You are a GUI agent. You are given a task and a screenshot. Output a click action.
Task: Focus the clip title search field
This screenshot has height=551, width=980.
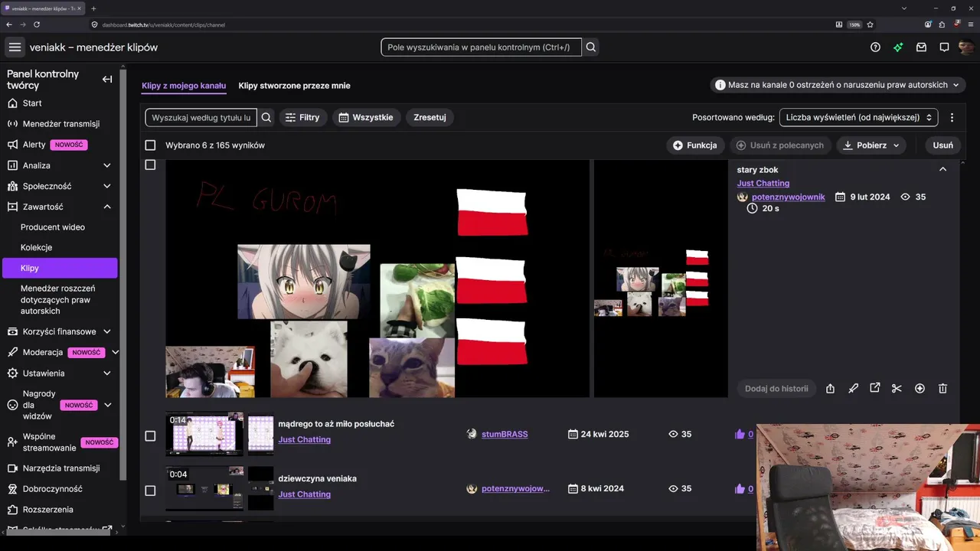(201, 118)
